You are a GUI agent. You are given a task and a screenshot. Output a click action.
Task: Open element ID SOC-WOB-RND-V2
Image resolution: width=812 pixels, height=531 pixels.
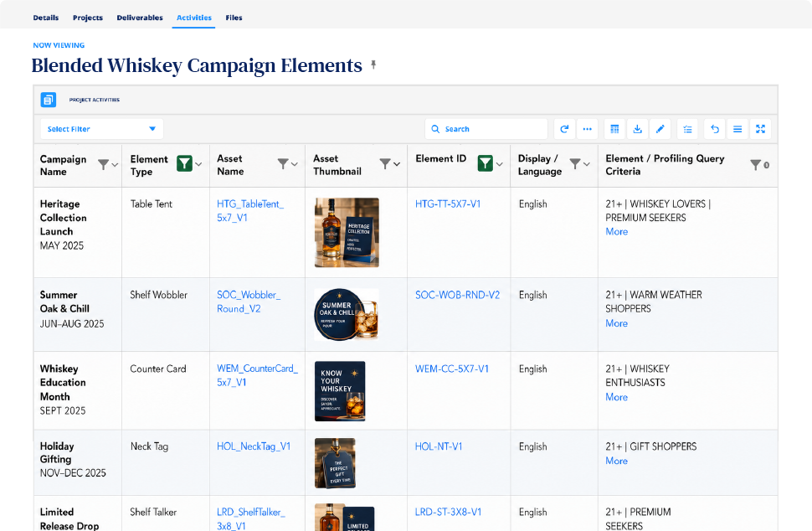point(457,295)
